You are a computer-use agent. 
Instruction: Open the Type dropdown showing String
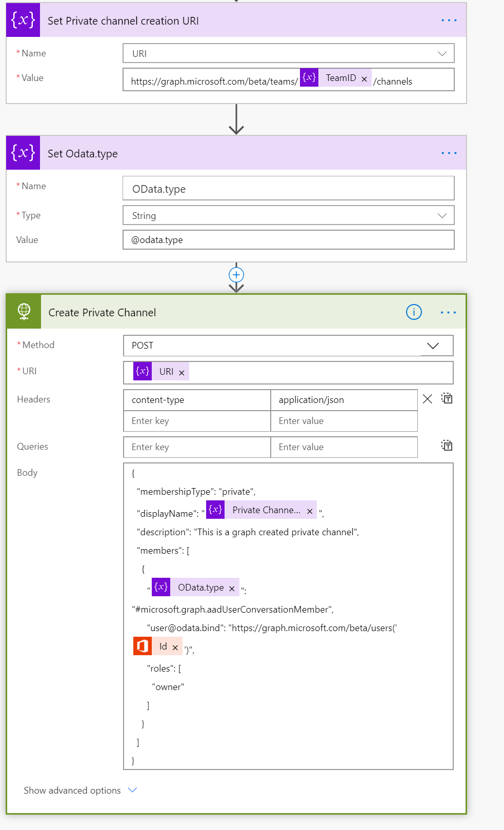click(289, 215)
